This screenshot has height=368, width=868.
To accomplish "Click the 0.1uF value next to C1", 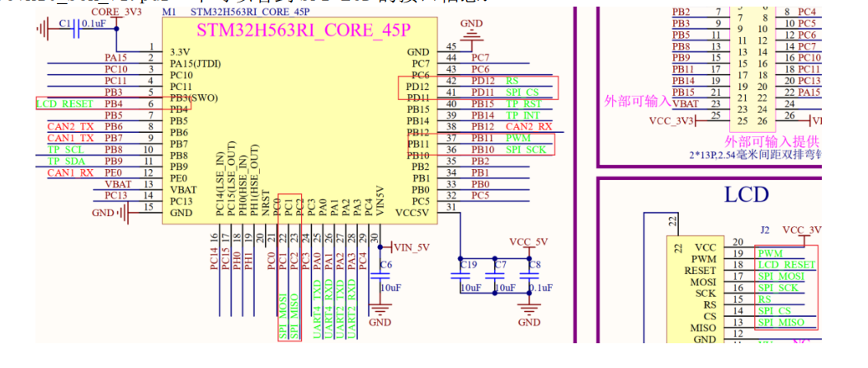I will coord(94,23).
